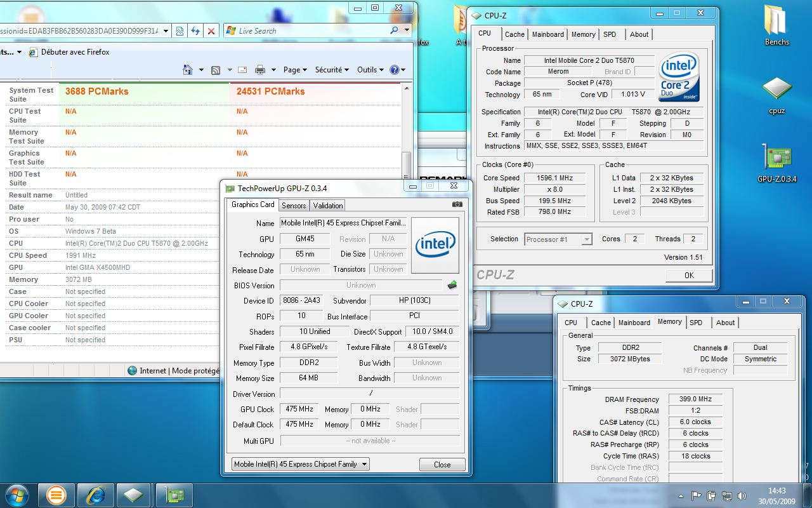Click the GPU-Z screenshot camera icon
Screen dimensions: 812x508
point(457,204)
